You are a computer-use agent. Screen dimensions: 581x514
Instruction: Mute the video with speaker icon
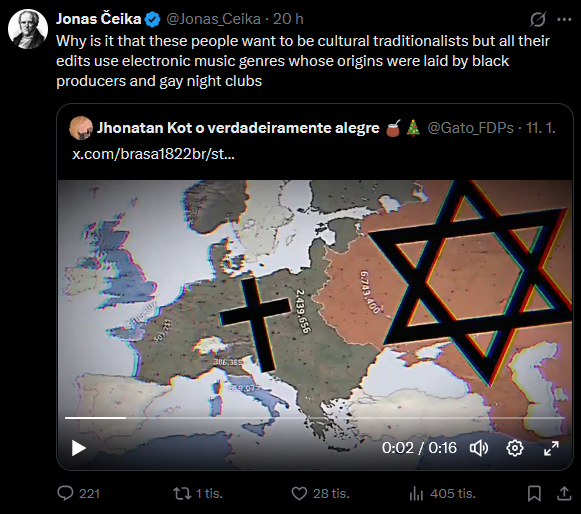pos(479,448)
